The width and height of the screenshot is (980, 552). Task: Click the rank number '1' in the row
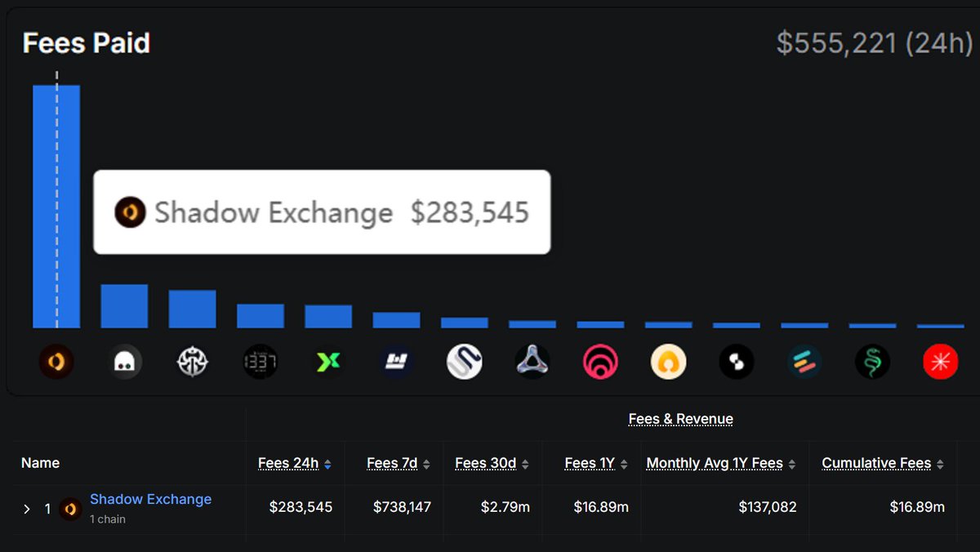pyautogui.click(x=47, y=509)
